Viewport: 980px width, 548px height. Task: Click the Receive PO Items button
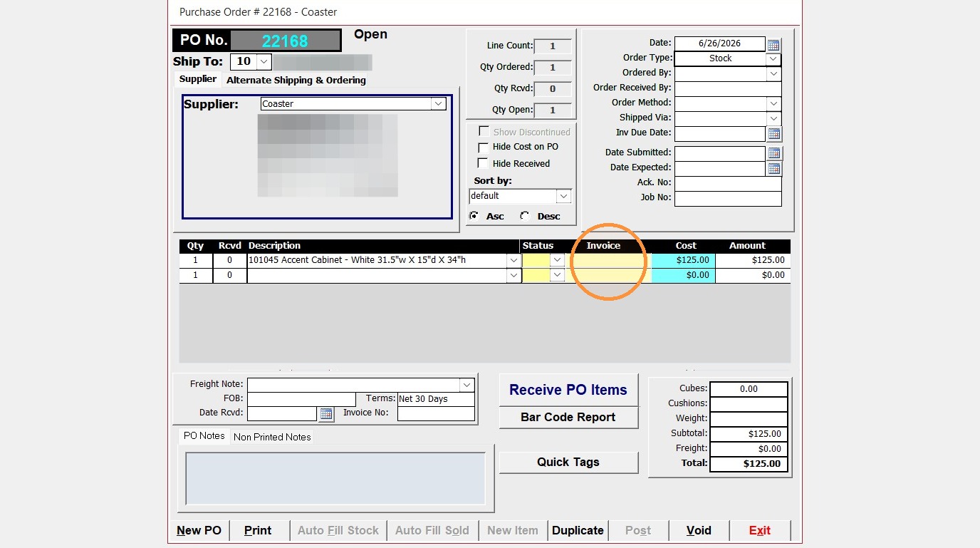pos(568,390)
